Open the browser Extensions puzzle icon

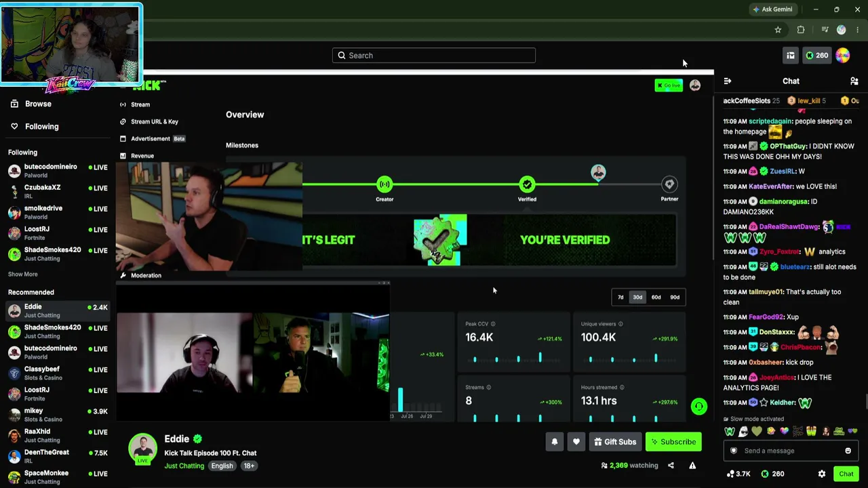(801, 30)
